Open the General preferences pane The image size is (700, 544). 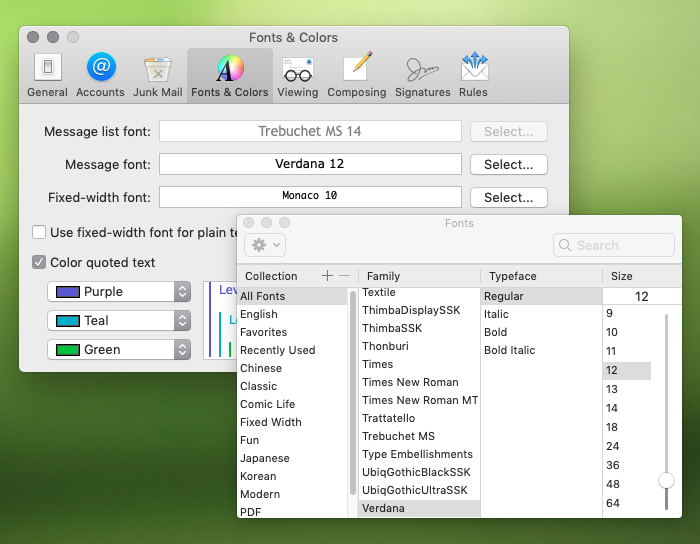coord(47,76)
